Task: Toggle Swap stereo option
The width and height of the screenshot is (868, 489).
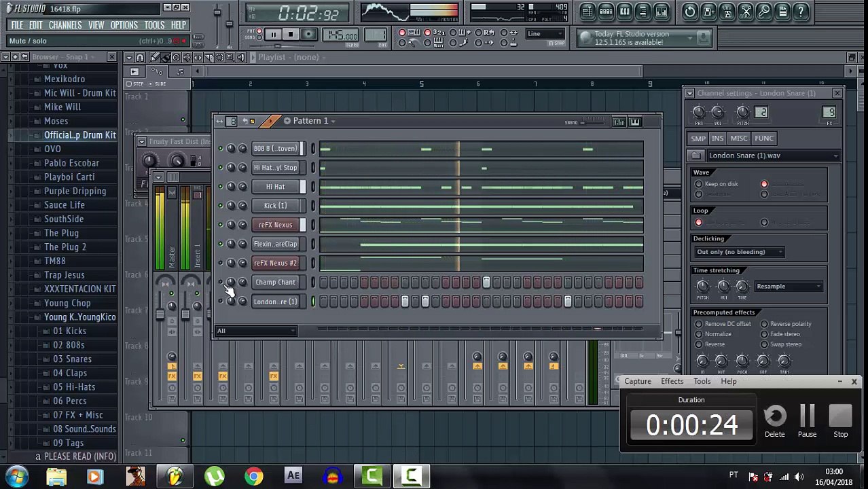Action: tap(764, 344)
